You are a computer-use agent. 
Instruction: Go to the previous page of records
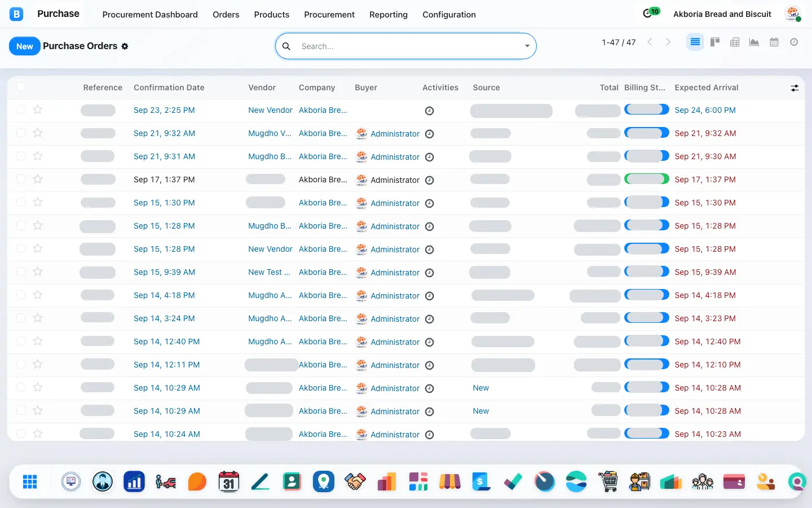pos(650,42)
